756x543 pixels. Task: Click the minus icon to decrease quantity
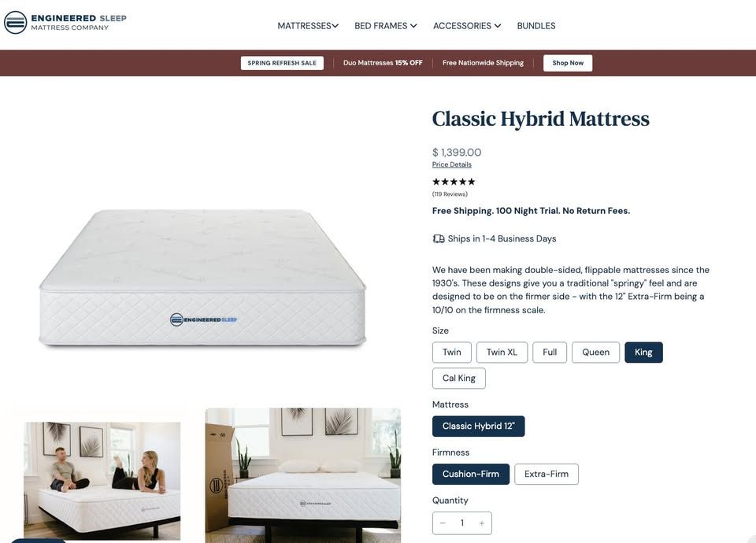(x=443, y=523)
